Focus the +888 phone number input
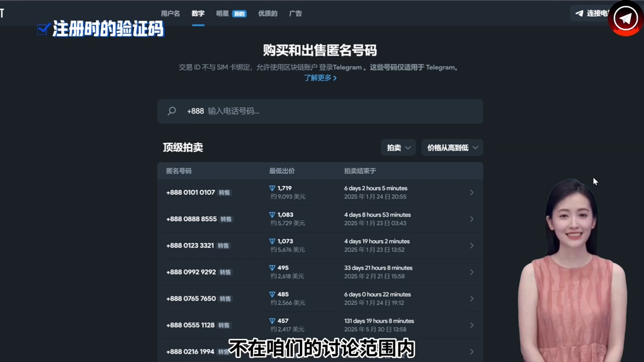644x362 pixels. [320, 111]
